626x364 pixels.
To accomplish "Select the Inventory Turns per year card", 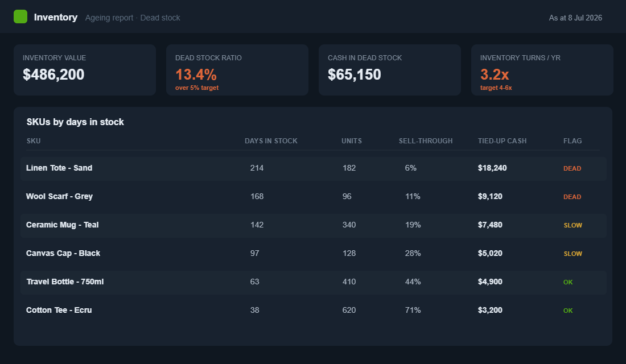I will 542,70.
